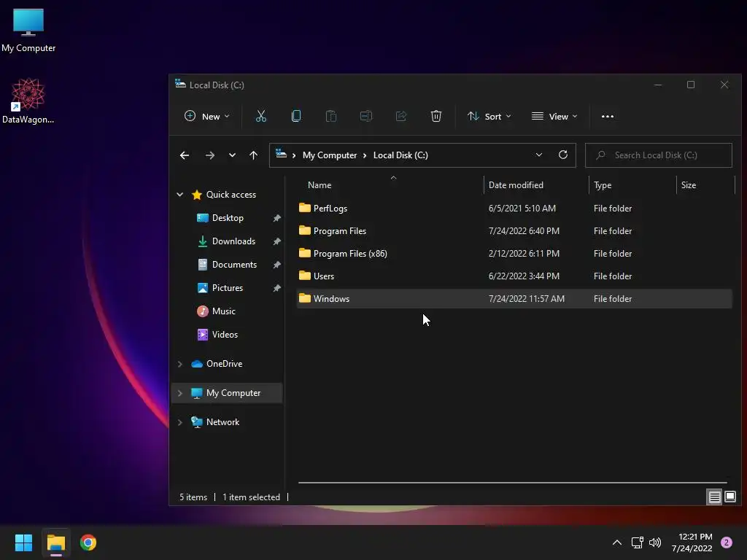Select Music in the navigation pane
Image resolution: width=747 pixels, height=560 pixels.
(223, 311)
